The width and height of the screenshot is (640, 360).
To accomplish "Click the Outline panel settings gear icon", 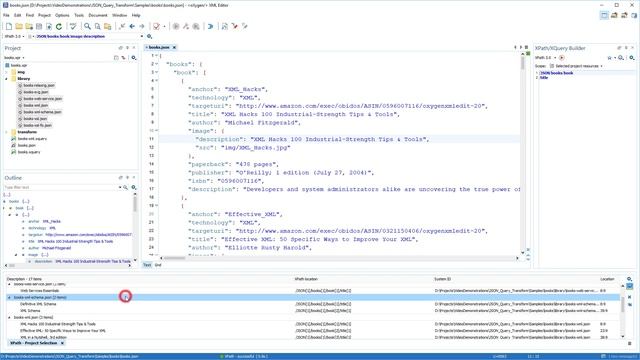I will pyautogui.click(x=133, y=187).
